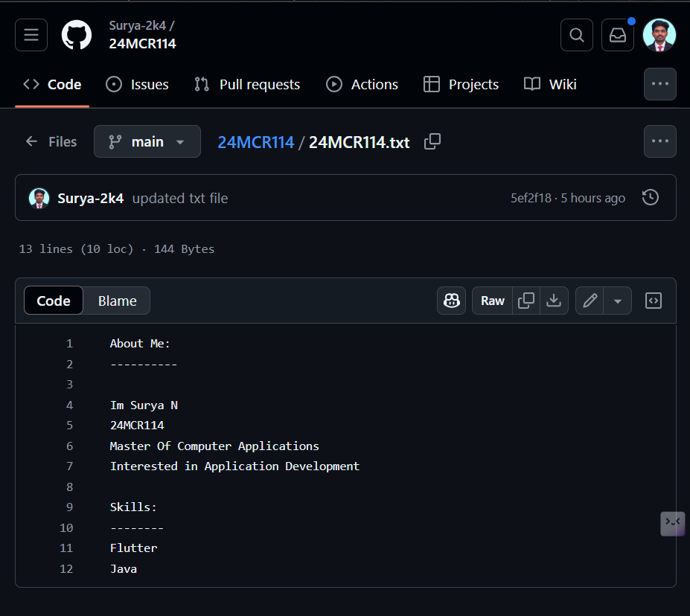Open the Pull requests tab
The width and height of the screenshot is (690, 616).
(247, 84)
